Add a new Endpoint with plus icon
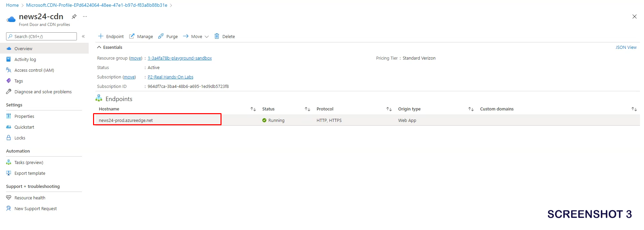Screen dimensions: 644x230 100,36
